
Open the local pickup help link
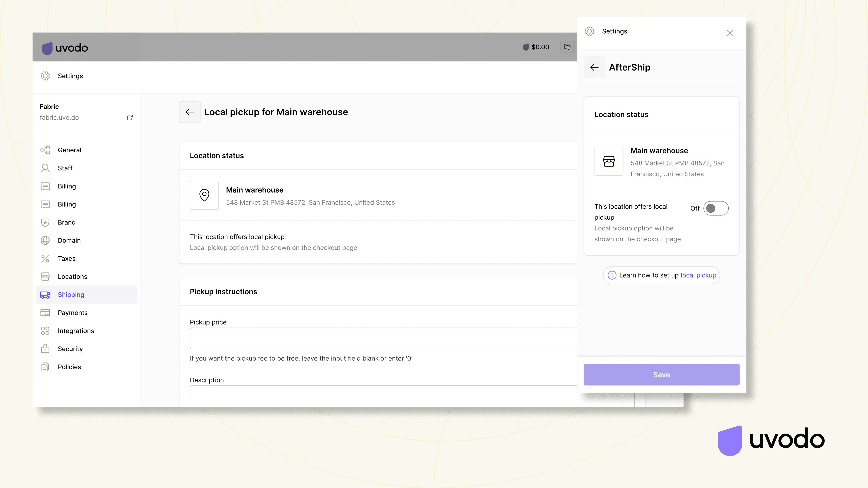(x=698, y=275)
